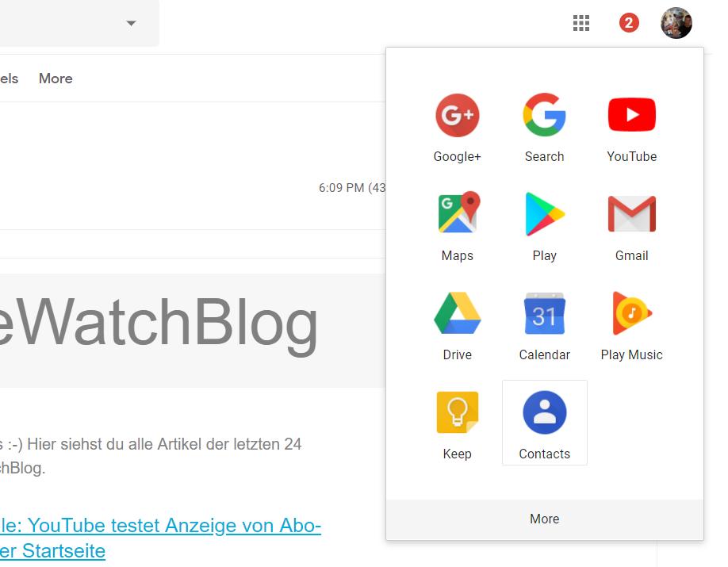Expand the search options dropdown arrow
This screenshot has height=567, width=728.
(132, 23)
